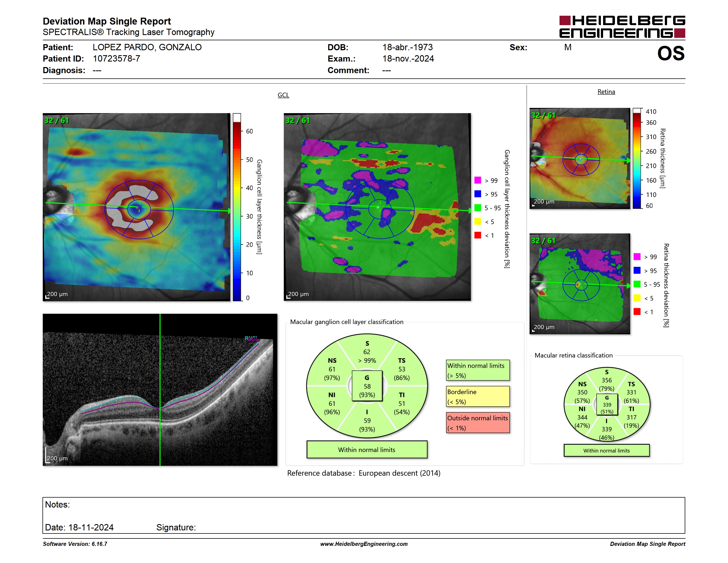
Task: Click the patient name LOPEZ PARDO, GONZALO
Action: 147,47
